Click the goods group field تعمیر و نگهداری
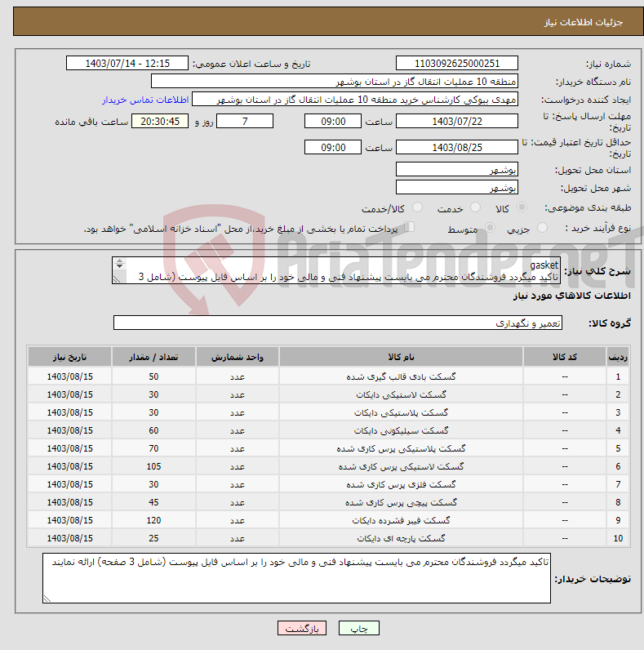The width and height of the screenshot is (644, 650). point(338,323)
